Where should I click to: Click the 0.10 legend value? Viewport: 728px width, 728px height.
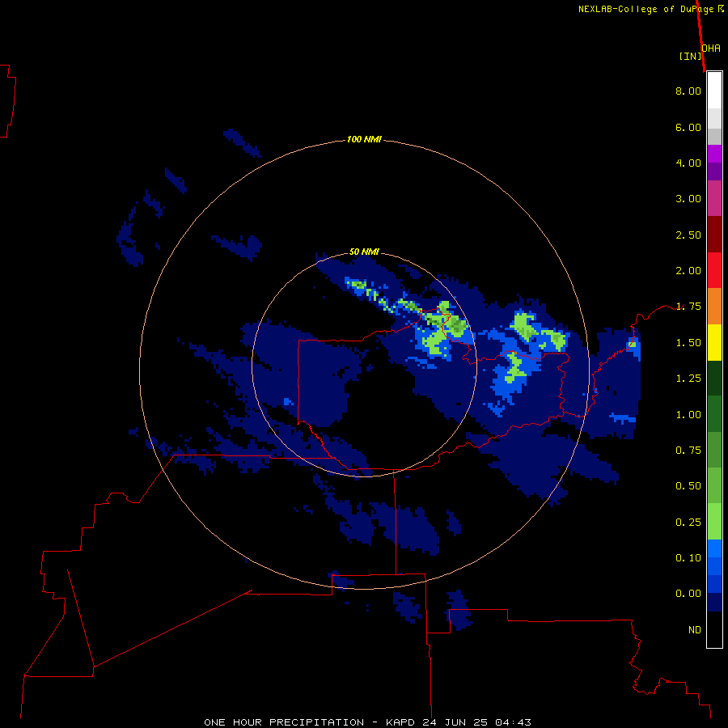688,558
